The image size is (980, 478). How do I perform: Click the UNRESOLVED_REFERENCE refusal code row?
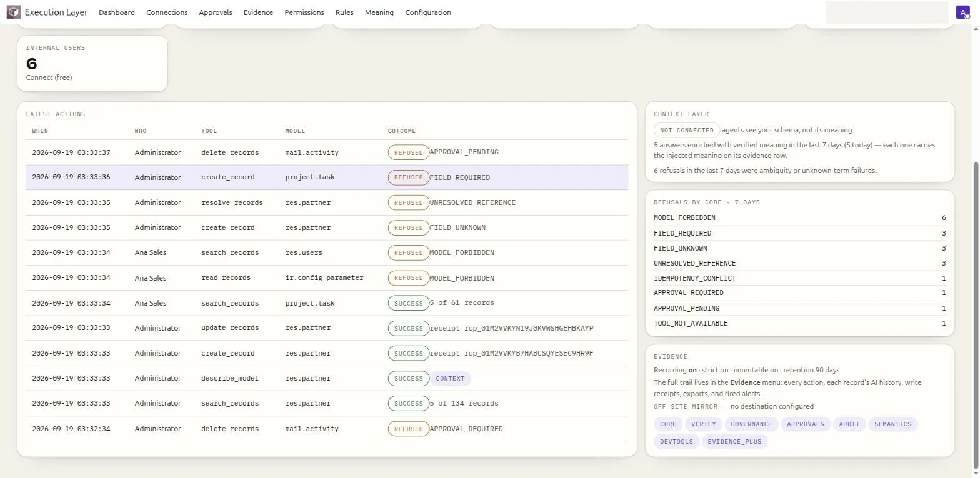point(799,263)
